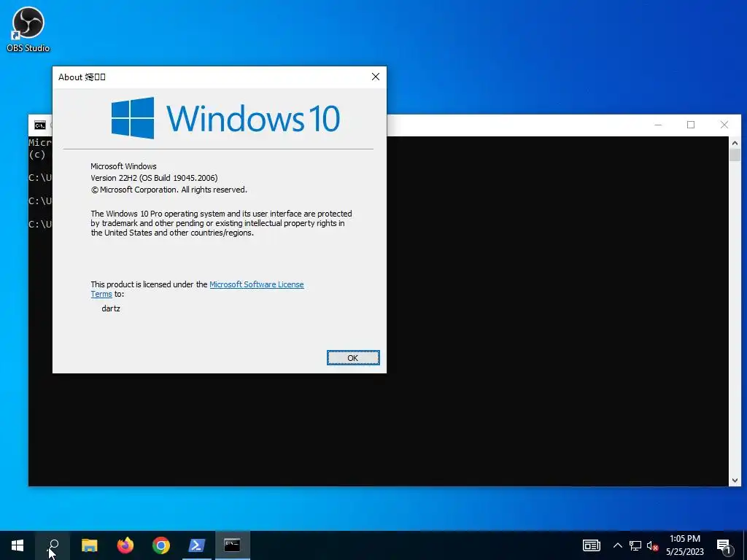Open the Action Center notifications icon
747x560 pixels.
(724, 546)
